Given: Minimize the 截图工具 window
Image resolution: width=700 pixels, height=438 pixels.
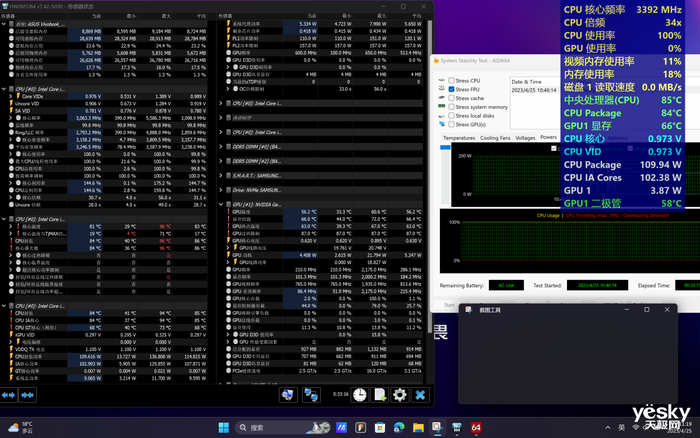Looking at the screenshot, I should 627,309.
